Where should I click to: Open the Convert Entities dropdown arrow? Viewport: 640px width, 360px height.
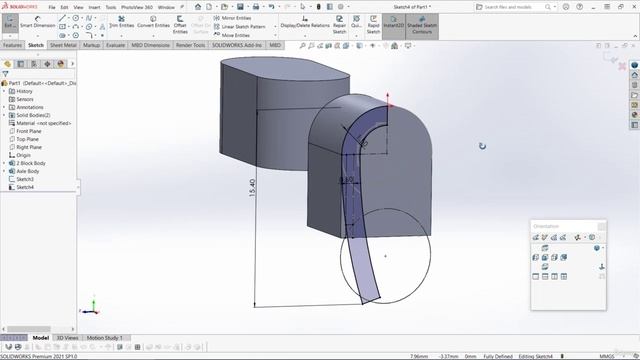[153, 36]
